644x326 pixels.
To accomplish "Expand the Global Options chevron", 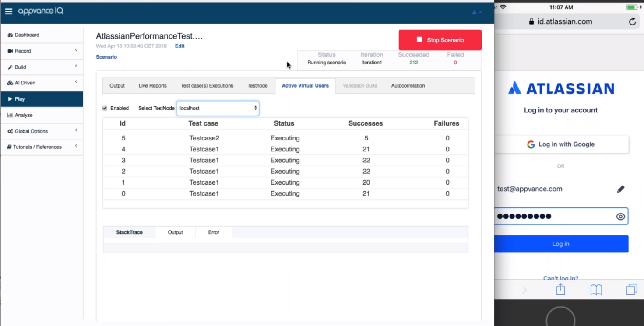I will (76, 130).
